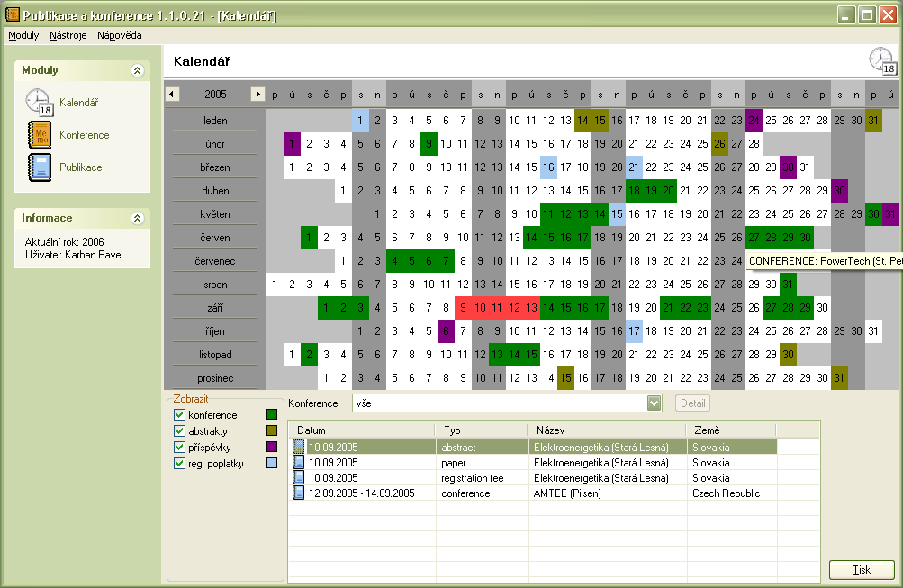Select the AMTEE (Pilsen) table row

[533, 493]
